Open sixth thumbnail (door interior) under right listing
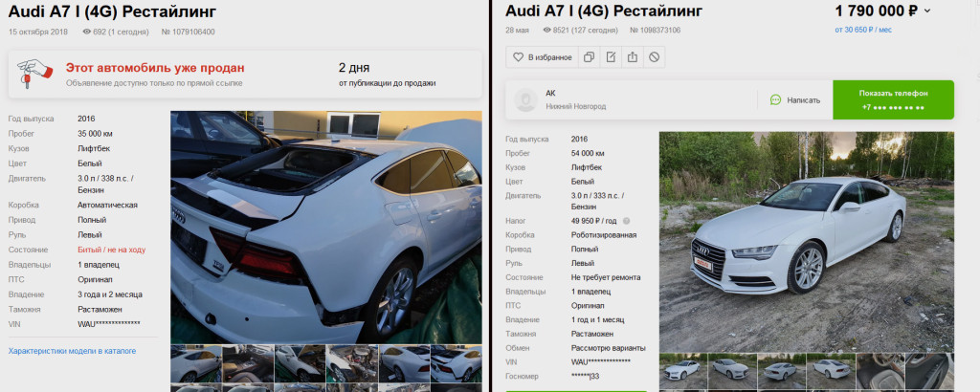980x392 pixels. coord(929,371)
